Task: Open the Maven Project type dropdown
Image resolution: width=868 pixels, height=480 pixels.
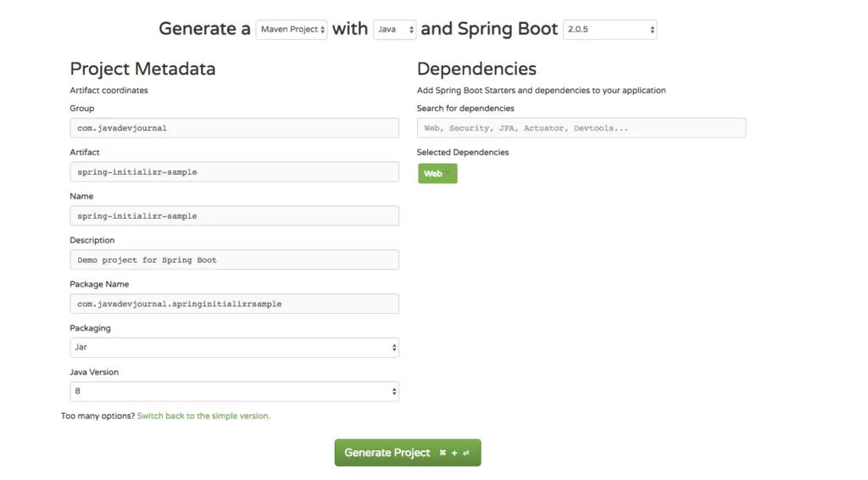Action: click(292, 30)
